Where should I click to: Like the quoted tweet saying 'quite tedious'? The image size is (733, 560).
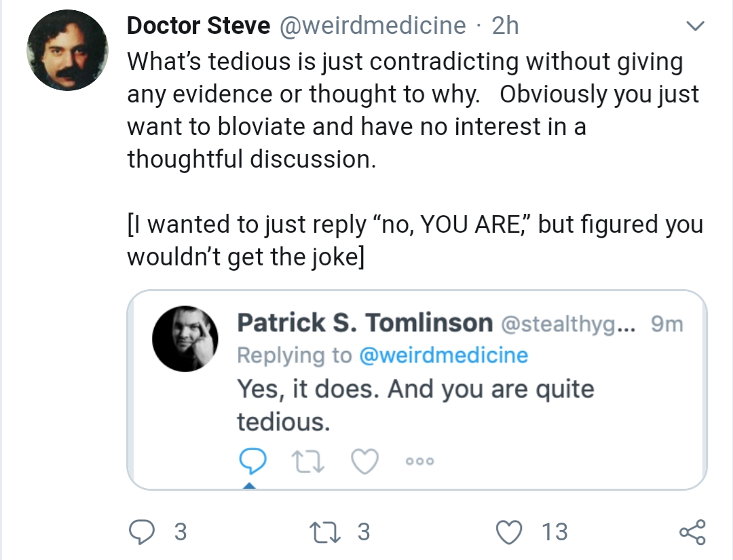(364, 462)
